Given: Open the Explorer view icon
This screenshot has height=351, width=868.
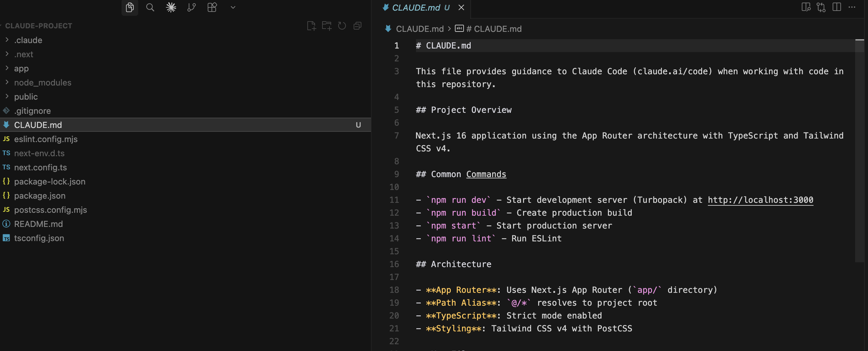Looking at the screenshot, I should pyautogui.click(x=130, y=7).
